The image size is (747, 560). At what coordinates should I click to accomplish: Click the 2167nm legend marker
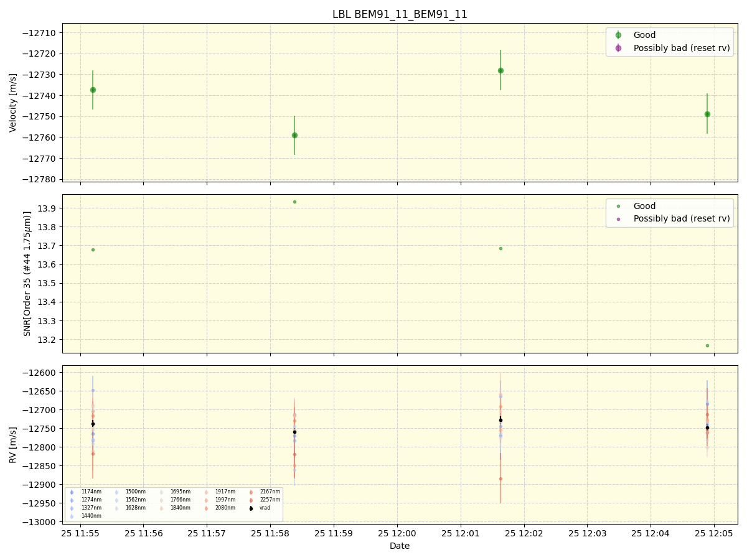pos(251,492)
